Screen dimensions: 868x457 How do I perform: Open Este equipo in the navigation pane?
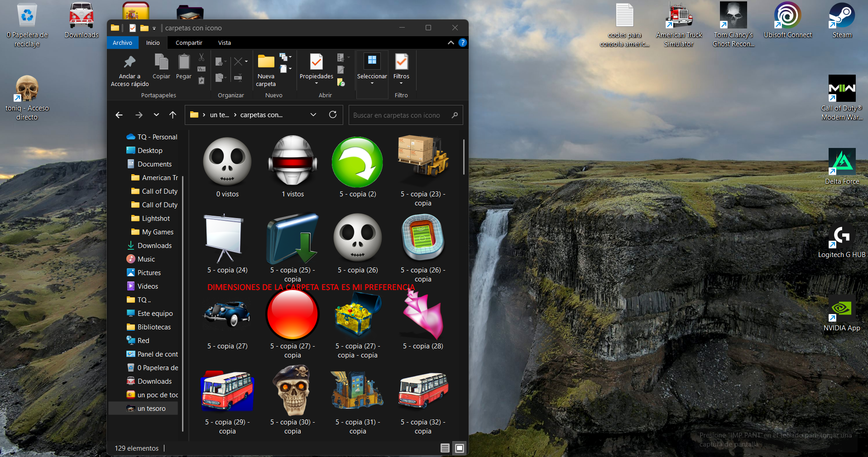click(x=150, y=313)
